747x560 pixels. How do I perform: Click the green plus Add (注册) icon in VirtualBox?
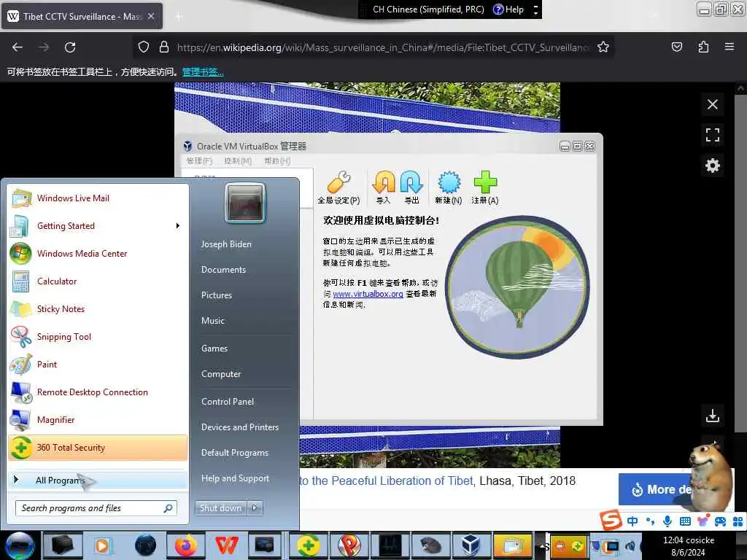[485, 187]
